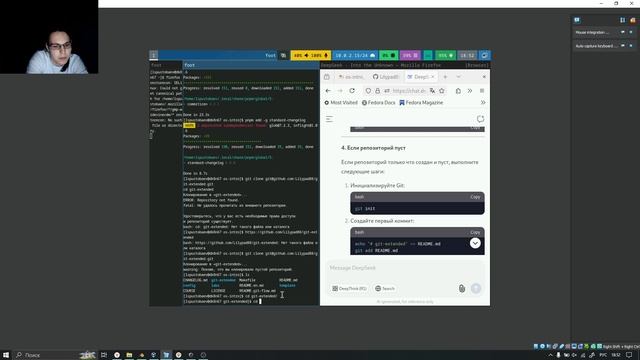Image resolution: width=640 pixels, height=360 pixels.
Task: Show more bookmarks via bookmarks bar chevron
Action: click(x=483, y=102)
